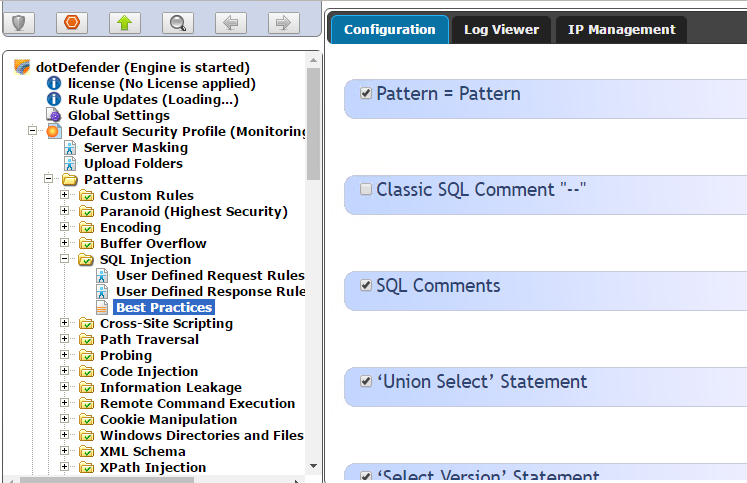Click the magnifying glass search toolbar icon
Screen dimensions: 747x483
tap(178, 22)
